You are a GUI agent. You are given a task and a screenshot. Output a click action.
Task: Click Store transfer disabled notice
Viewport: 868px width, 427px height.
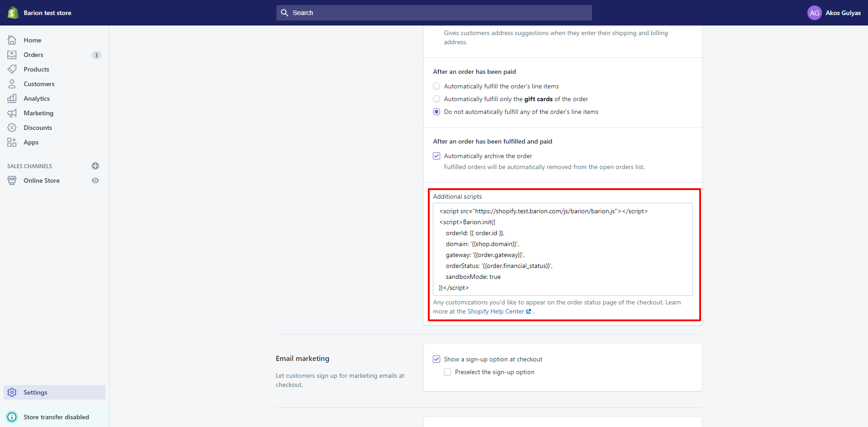56,417
